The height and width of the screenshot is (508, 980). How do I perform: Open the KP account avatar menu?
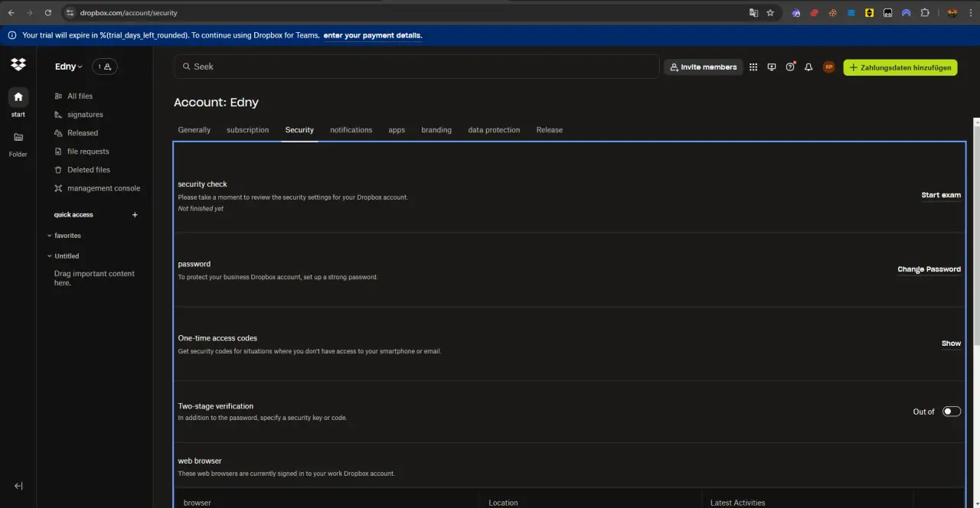[x=828, y=67]
